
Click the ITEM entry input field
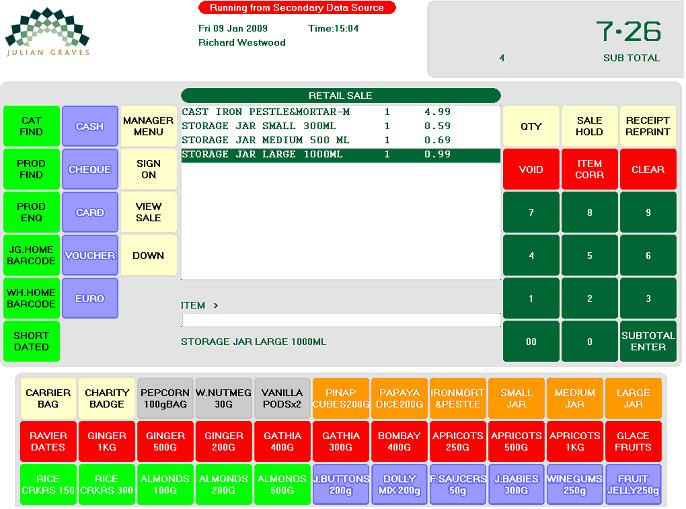[340, 320]
